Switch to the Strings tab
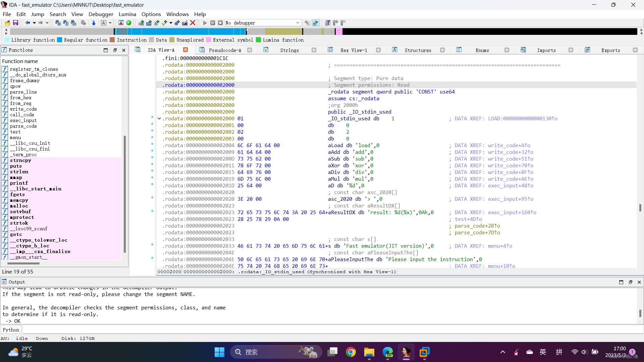The image size is (644, 362). click(x=289, y=50)
